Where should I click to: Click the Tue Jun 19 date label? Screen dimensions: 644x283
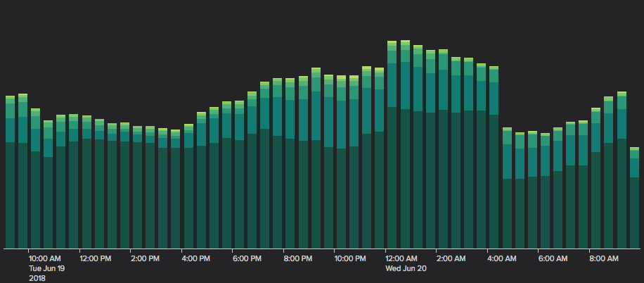[46, 268]
